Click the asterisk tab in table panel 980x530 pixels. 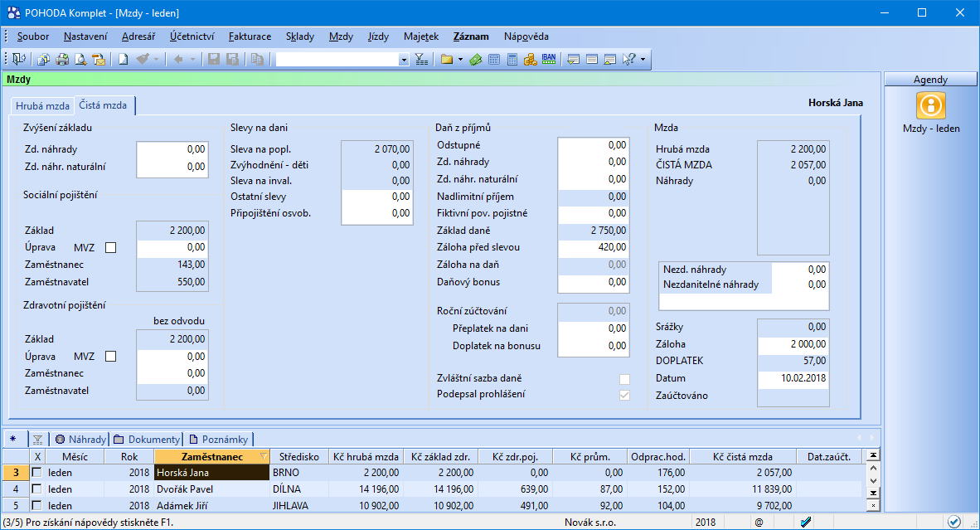[x=13, y=439]
